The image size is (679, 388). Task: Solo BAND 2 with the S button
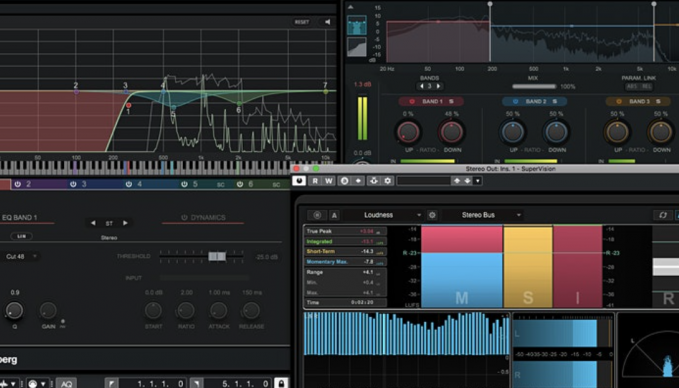554,101
